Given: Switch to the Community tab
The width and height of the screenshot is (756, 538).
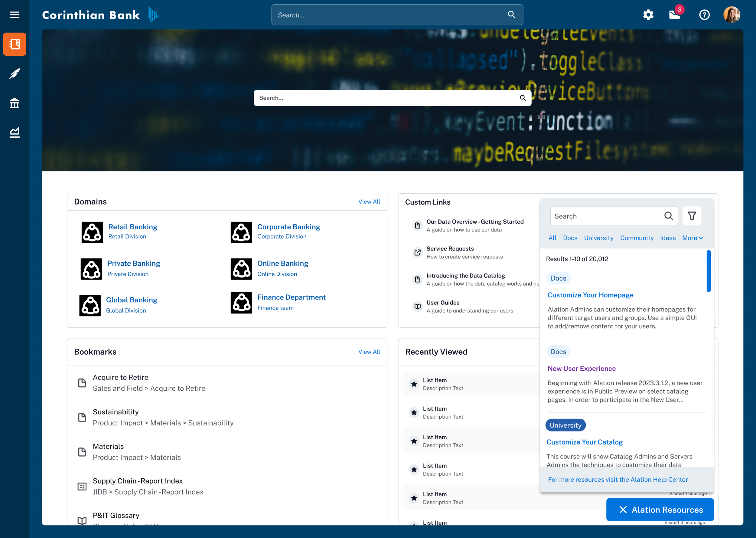Looking at the screenshot, I should pyautogui.click(x=637, y=238).
